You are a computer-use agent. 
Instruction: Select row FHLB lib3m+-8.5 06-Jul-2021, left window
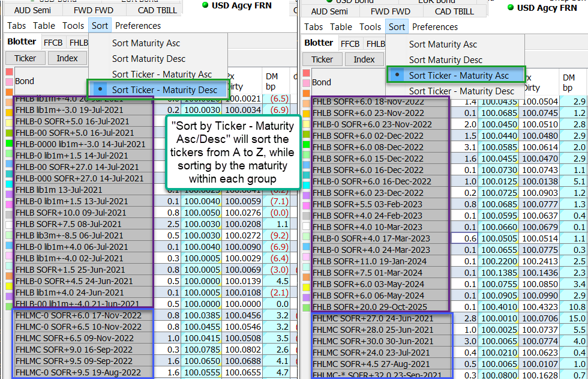(83, 235)
